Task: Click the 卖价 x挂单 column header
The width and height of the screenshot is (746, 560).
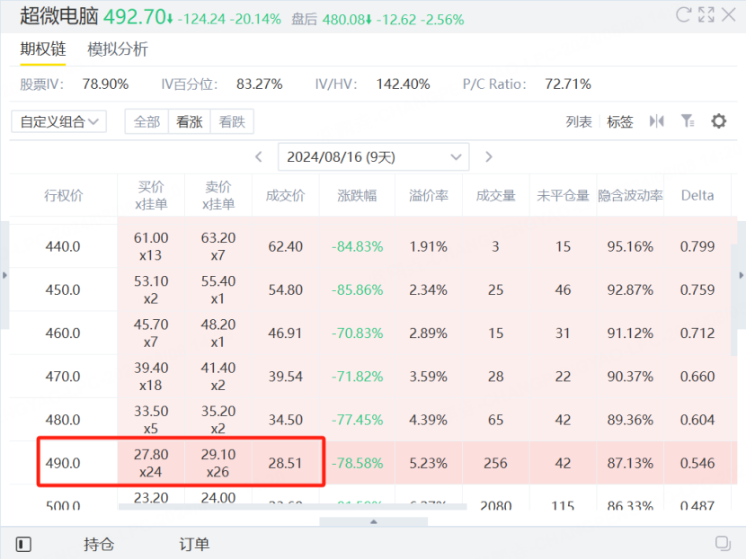Action: (218, 196)
